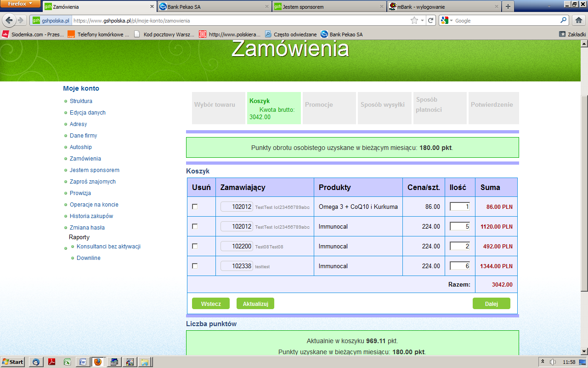Open a new tab with the plus button
Image resolution: width=588 pixels, height=368 pixels.
[x=508, y=6]
